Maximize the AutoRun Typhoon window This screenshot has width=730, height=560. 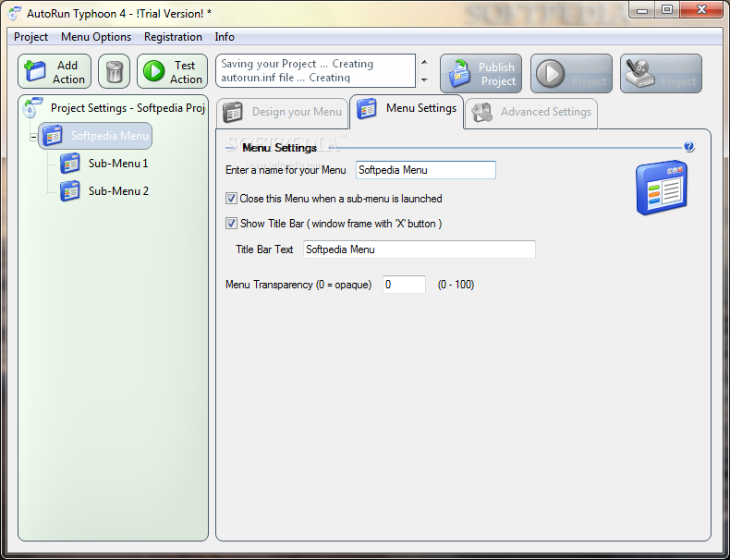(666, 10)
